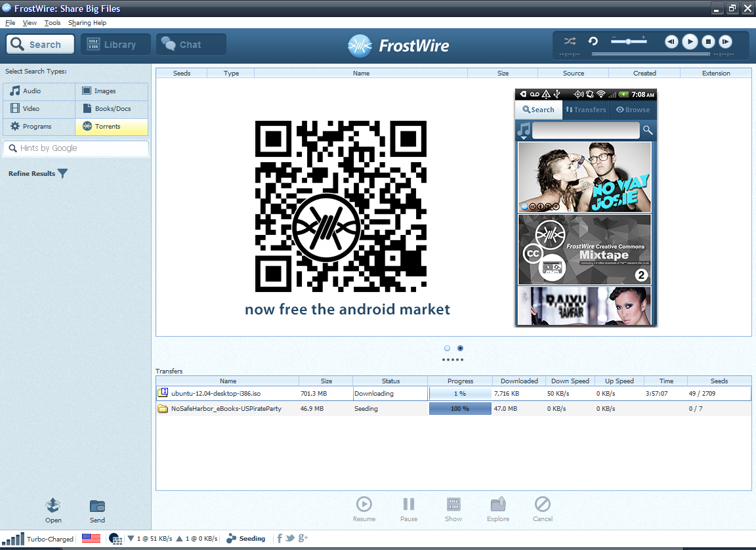
Task: Sort transfers by Down Speed column
Action: click(x=570, y=381)
